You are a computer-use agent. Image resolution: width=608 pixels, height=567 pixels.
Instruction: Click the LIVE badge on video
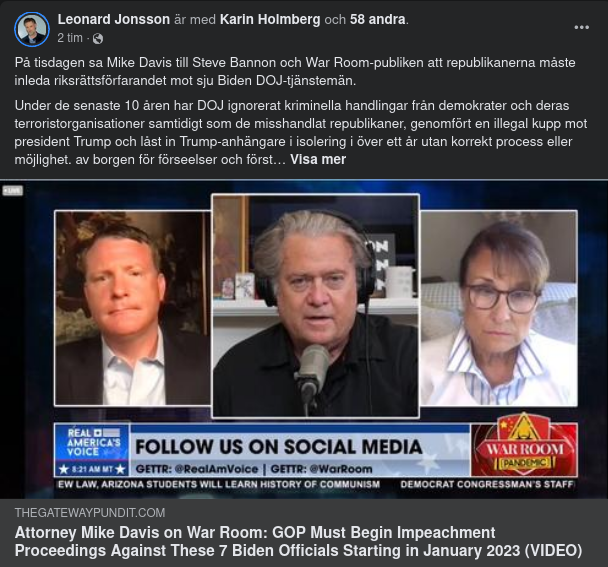click(x=13, y=190)
